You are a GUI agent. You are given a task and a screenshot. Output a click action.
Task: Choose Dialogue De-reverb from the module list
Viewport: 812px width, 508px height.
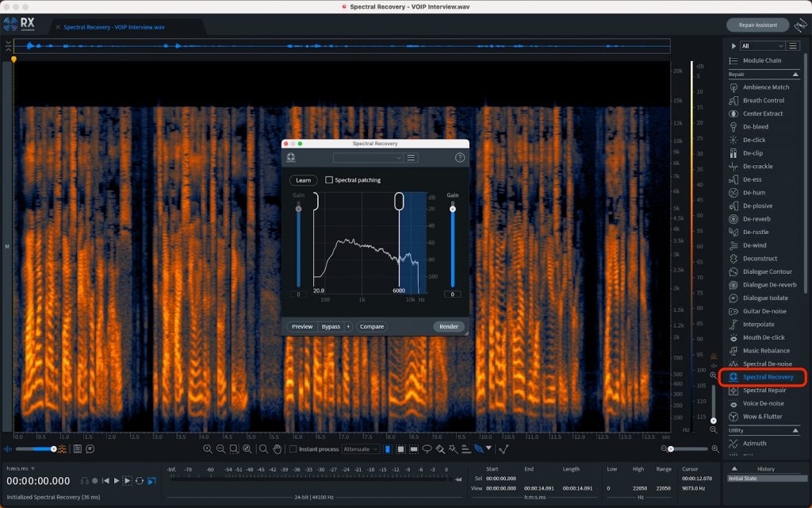click(763, 285)
